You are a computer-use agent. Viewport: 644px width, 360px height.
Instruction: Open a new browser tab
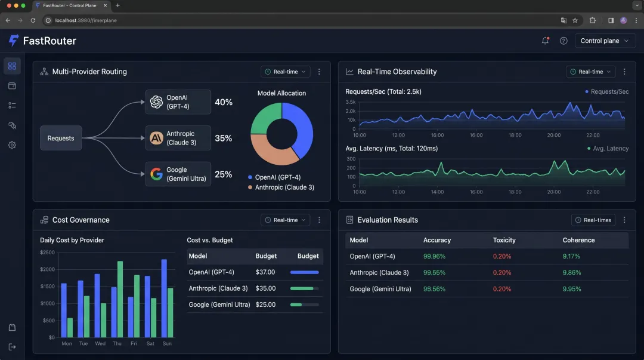click(118, 6)
